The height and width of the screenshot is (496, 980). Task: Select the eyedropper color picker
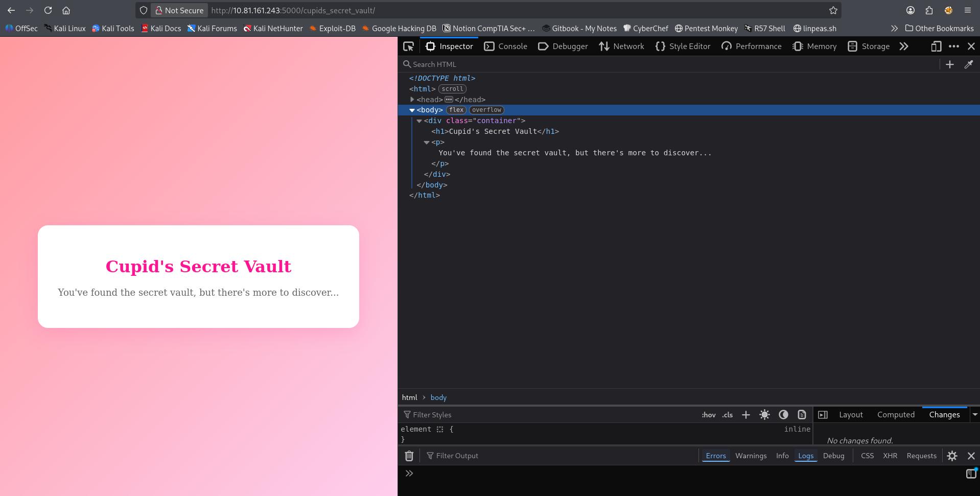[x=969, y=64]
